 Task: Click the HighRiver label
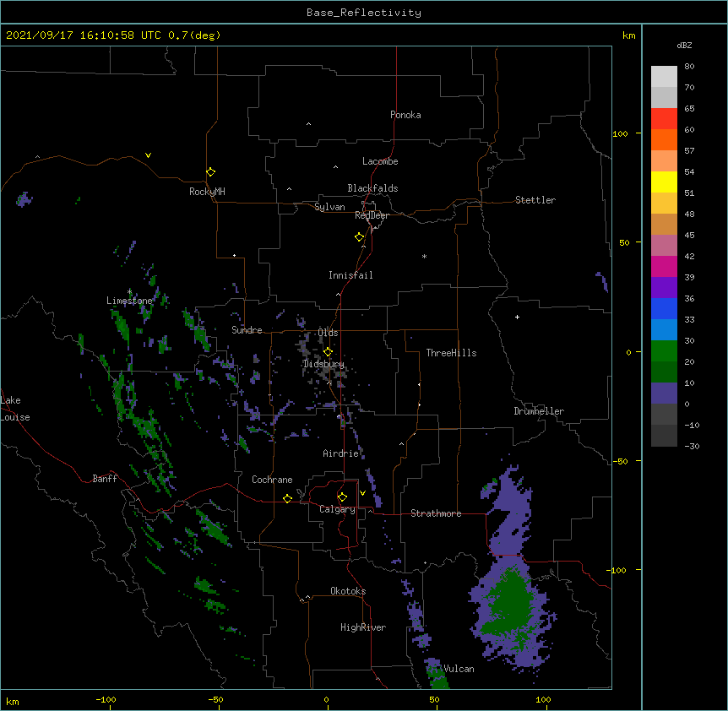[363, 627]
